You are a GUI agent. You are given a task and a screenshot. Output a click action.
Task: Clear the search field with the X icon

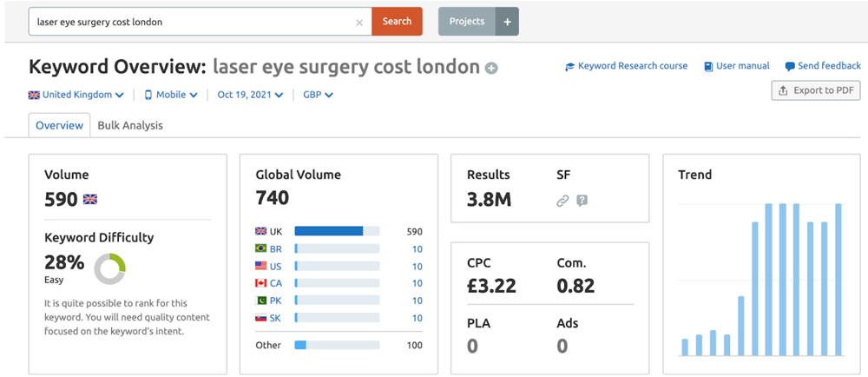click(359, 23)
